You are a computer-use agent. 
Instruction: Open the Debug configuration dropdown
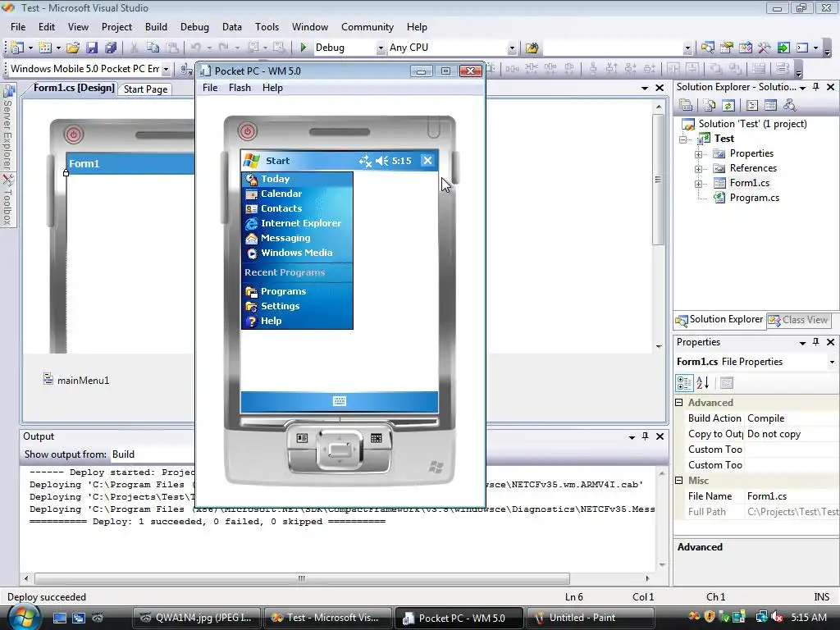[381, 48]
